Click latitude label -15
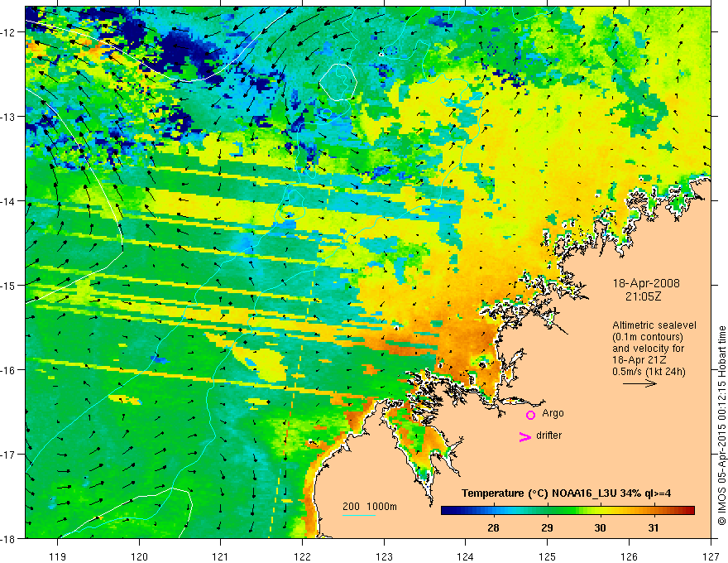The height and width of the screenshot is (563, 728). 10,285
